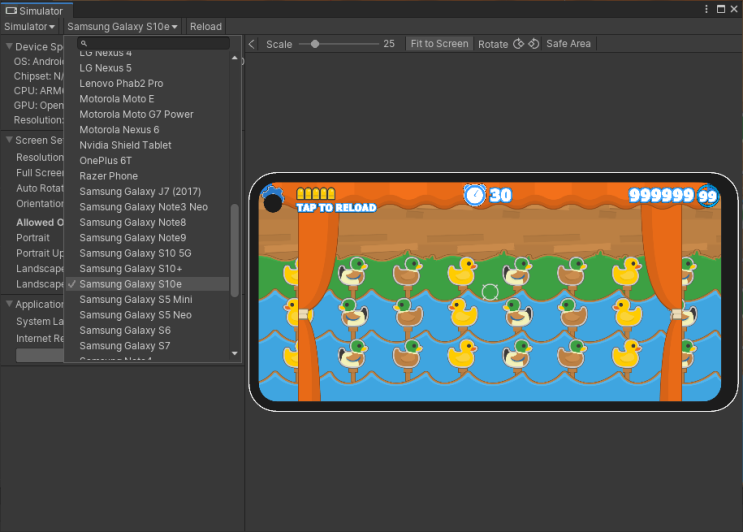
Task: Collapse the Screen Settings section
Action: [9, 140]
